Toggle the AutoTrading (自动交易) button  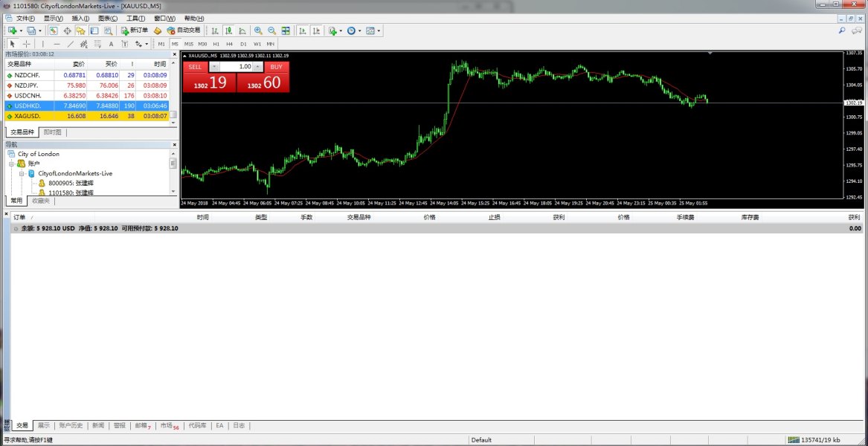pyautogui.click(x=184, y=30)
